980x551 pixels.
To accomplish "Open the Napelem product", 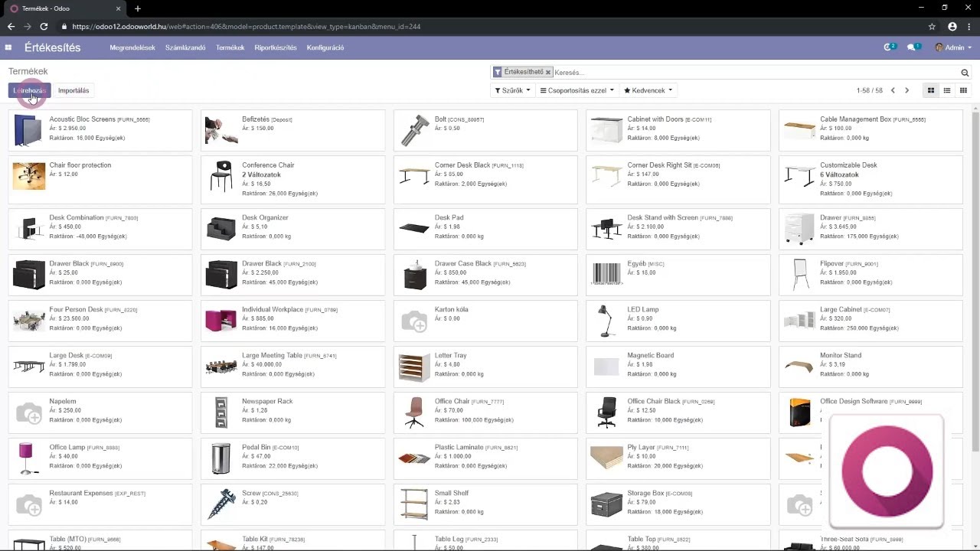I will click(x=100, y=412).
